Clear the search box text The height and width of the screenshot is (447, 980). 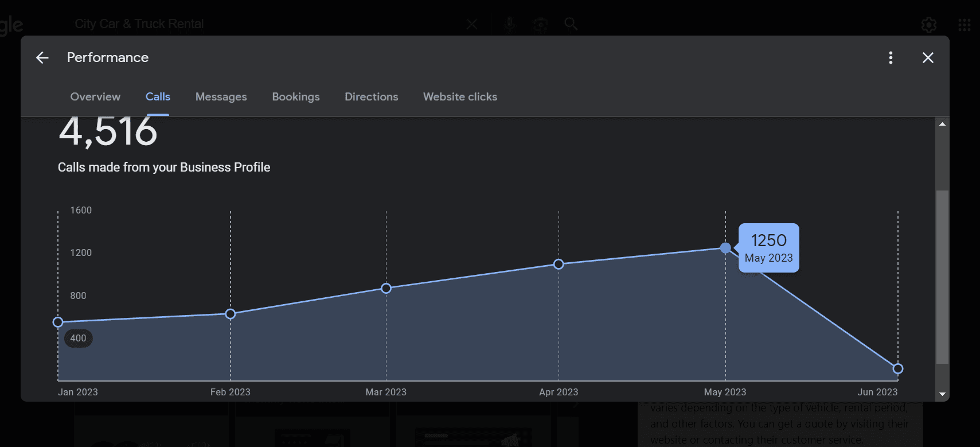tap(472, 24)
